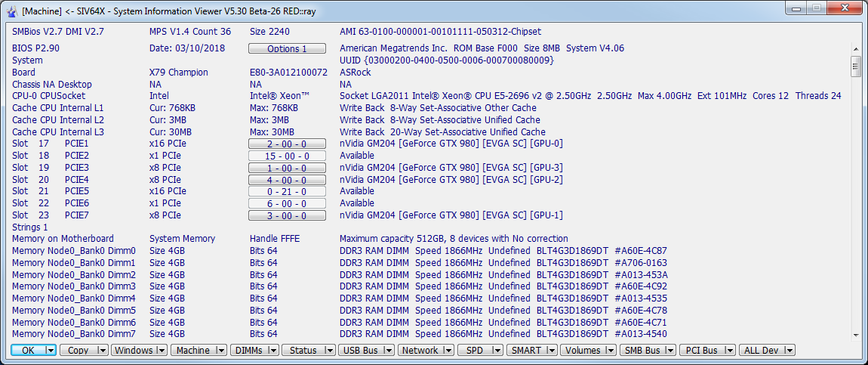Screen dimensions: 868x365
Task: Expand the Network button dropdown arrow
Action: [449, 350]
